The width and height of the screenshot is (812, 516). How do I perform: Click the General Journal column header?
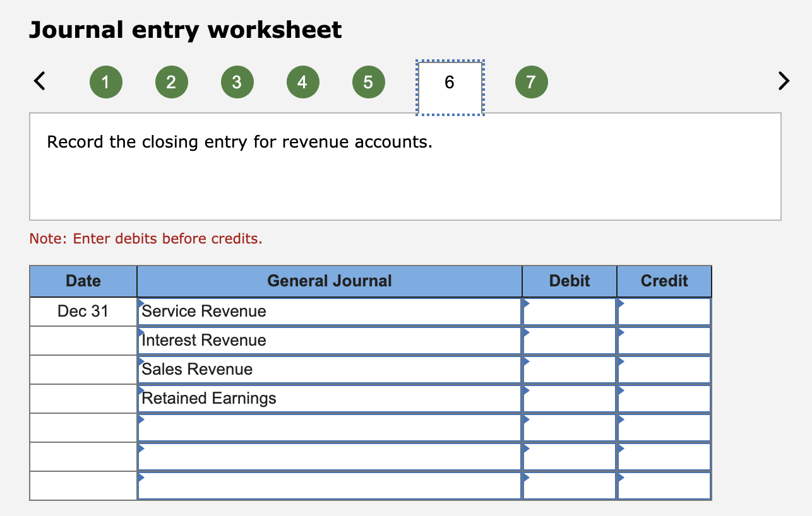click(x=330, y=281)
